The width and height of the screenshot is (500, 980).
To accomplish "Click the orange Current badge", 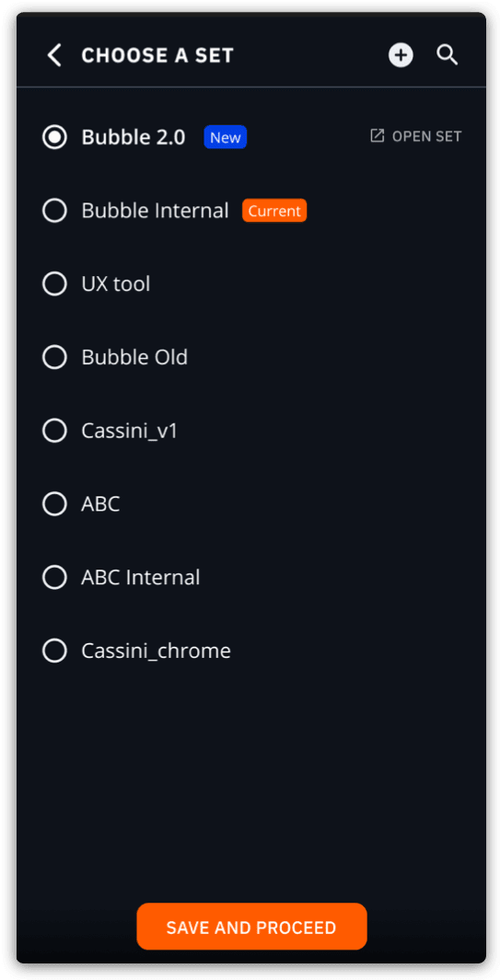I will (274, 211).
